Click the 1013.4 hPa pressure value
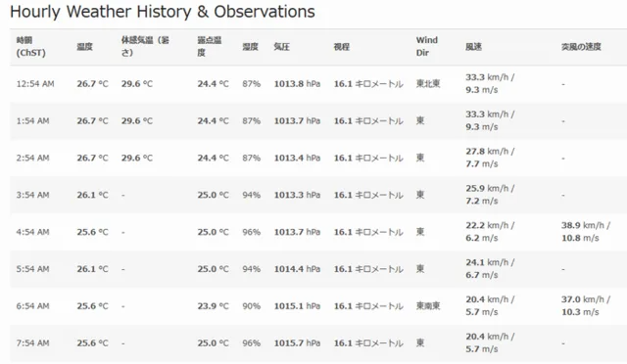 [x=297, y=159]
